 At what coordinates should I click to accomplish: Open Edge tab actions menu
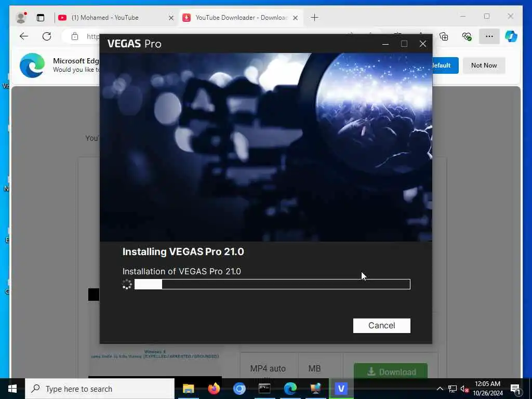41,18
